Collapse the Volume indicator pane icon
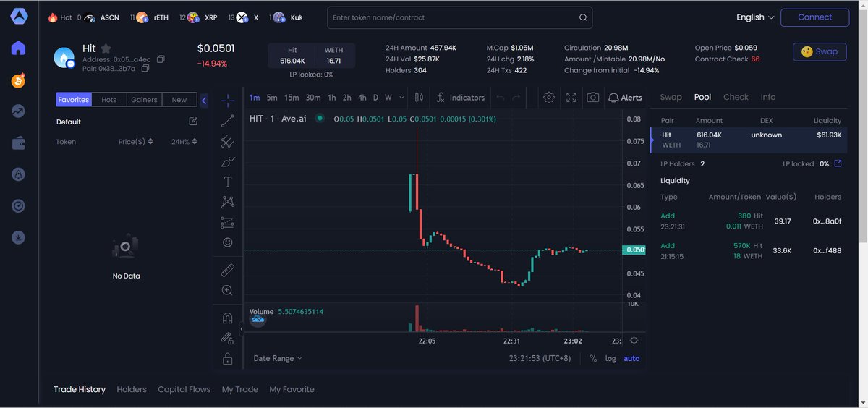 (x=258, y=319)
